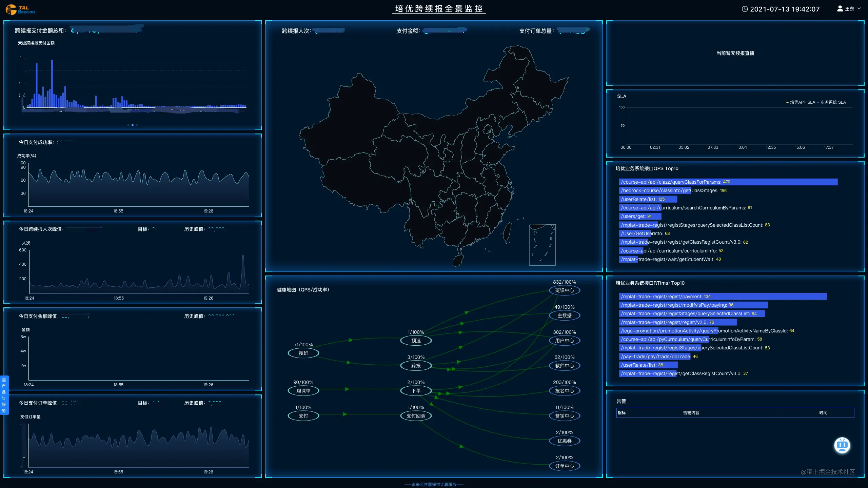Click the user avatar icon
This screenshot has height=488, width=868.
tap(840, 9)
